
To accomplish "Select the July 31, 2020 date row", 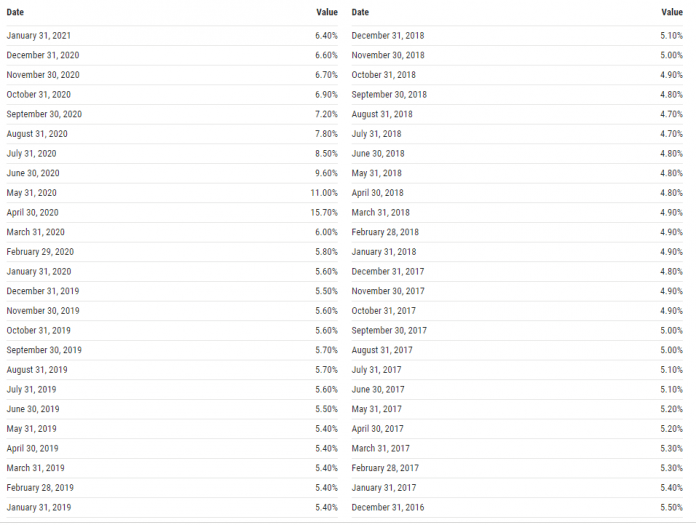I will (x=31, y=154).
